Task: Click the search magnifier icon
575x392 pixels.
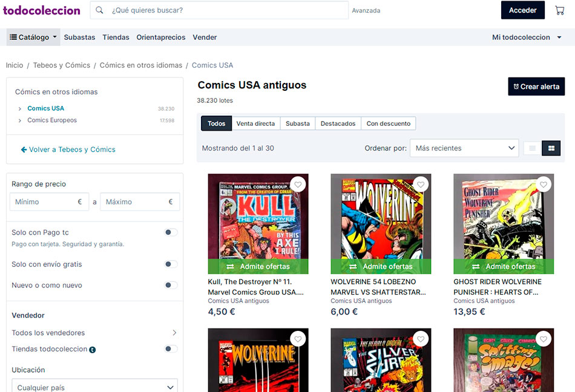Action: pyautogui.click(x=99, y=10)
